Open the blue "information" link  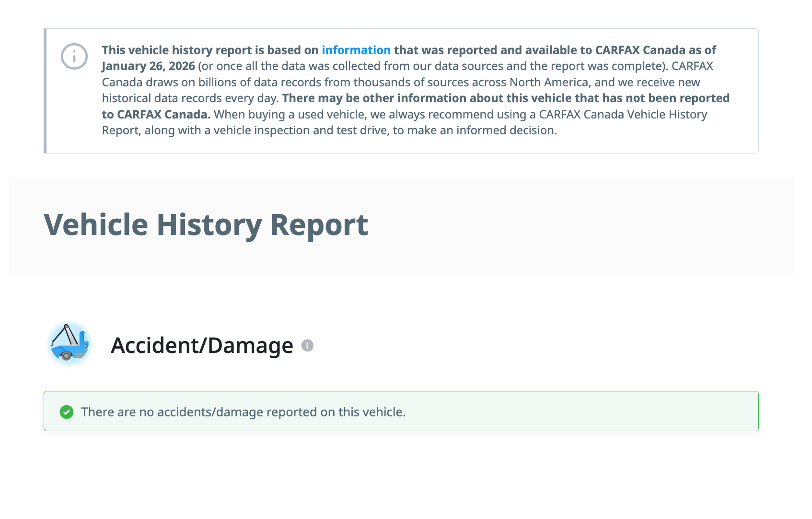pos(356,50)
